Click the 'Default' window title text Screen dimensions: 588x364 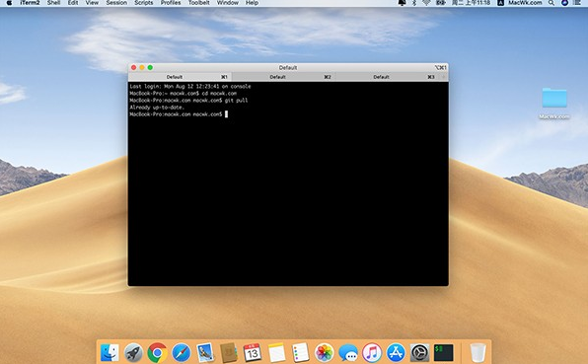click(288, 67)
